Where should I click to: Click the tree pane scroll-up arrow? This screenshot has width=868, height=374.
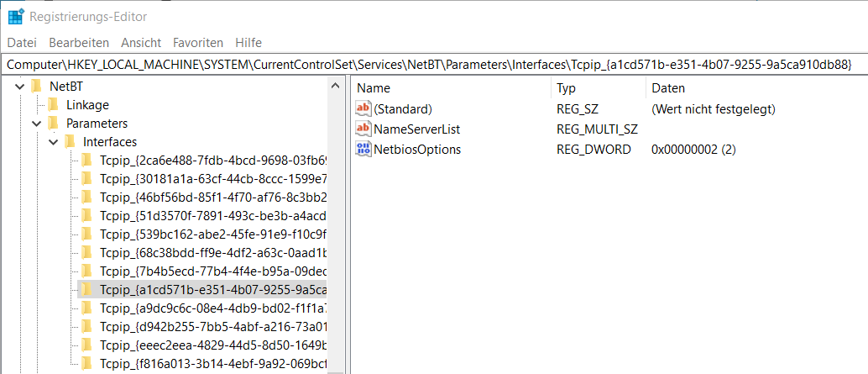(335, 86)
